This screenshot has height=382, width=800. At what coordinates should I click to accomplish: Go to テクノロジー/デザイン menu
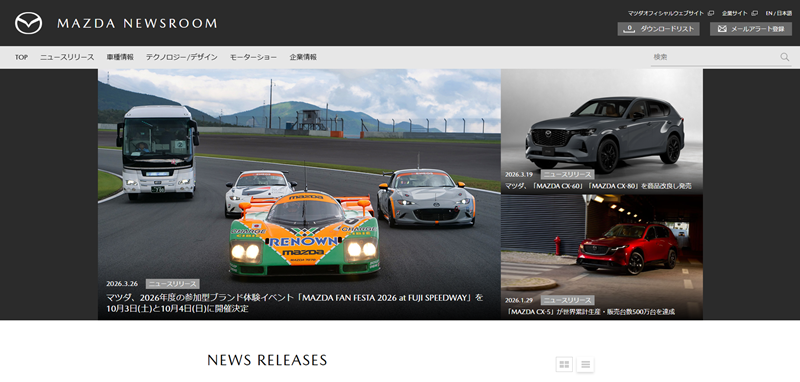pos(182,57)
